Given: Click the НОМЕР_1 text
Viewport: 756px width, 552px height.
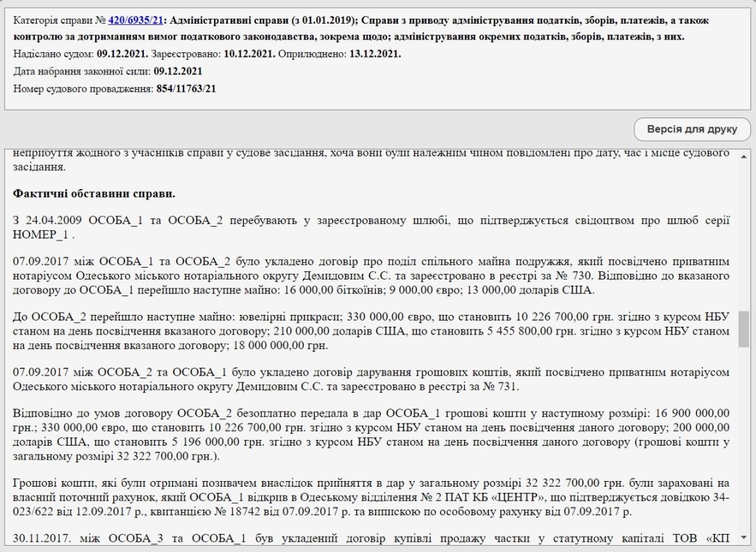Looking at the screenshot, I should (x=42, y=235).
